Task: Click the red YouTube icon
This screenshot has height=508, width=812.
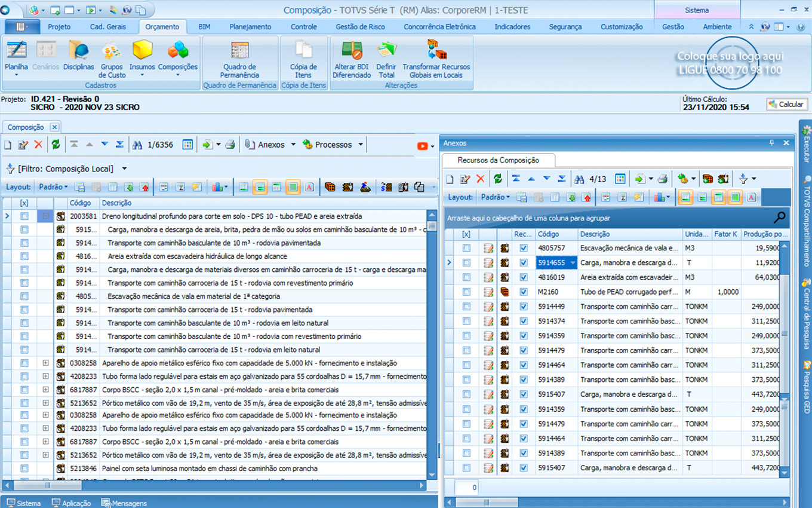Action: tap(422, 145)
